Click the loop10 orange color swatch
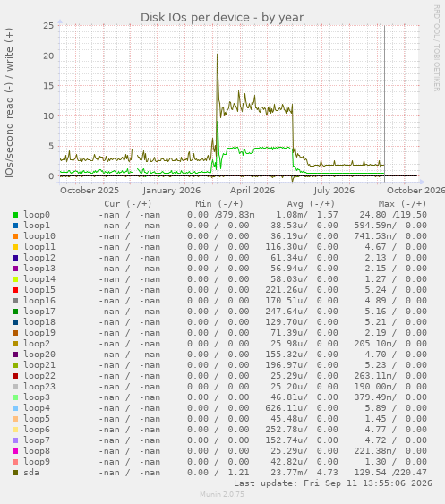This screenshot has height=504, width=445. click(15, 236)
